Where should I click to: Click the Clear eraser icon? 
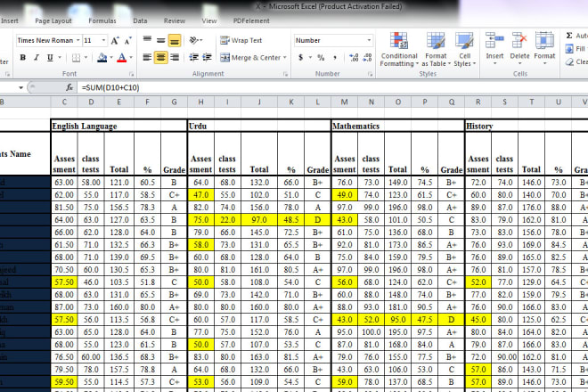(569, 61)
